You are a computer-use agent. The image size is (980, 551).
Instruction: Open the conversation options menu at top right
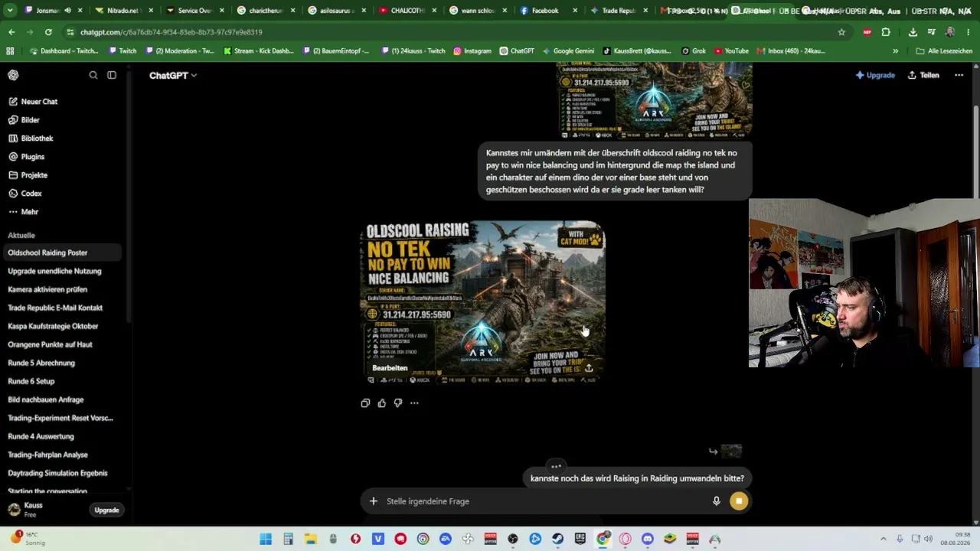tap(959, 75)
